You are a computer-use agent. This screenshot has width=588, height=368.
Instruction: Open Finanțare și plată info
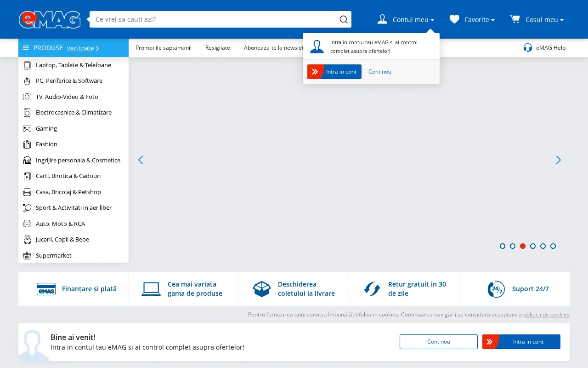73,289
